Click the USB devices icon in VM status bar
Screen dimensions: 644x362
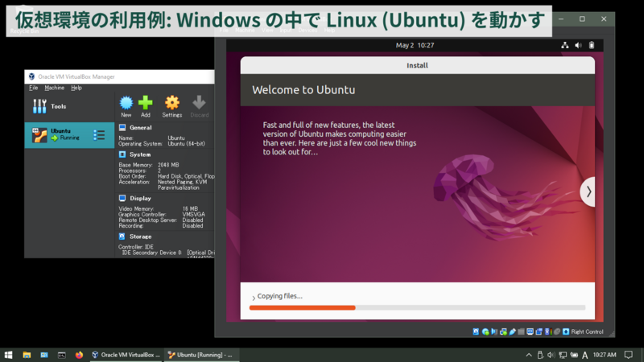coord(513,331)
